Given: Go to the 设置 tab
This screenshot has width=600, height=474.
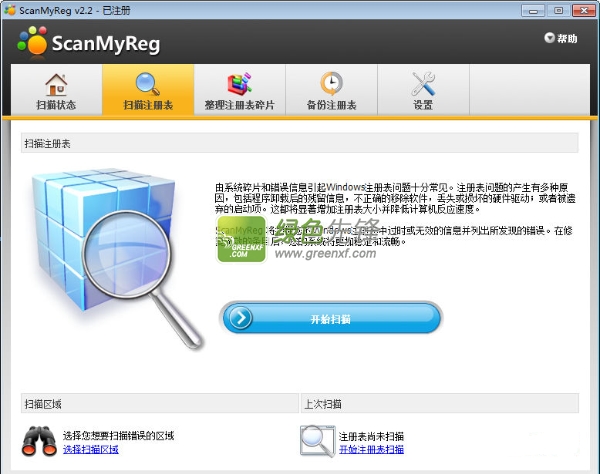Looking at the screenshot, I should point(423,90).
